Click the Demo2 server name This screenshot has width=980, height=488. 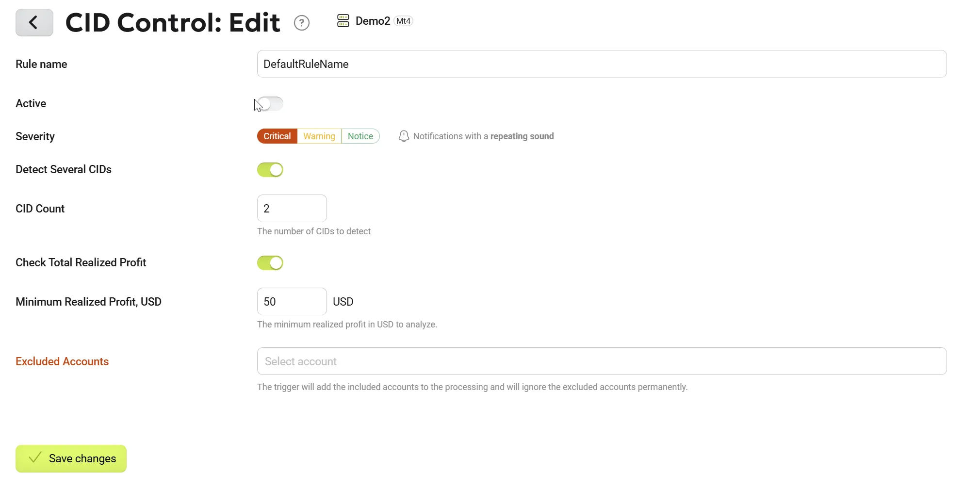pos(373,21)
